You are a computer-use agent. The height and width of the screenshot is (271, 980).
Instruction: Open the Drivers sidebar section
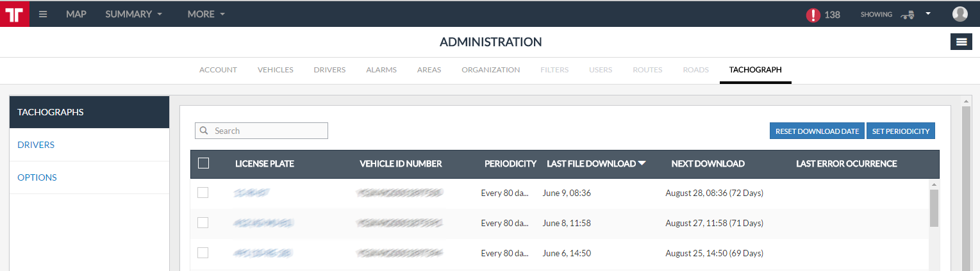pyautogui.click(x=36, y=145)
